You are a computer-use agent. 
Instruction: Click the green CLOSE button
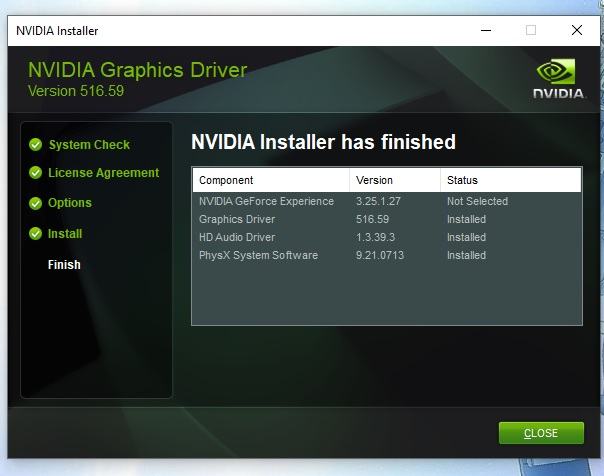541,433
